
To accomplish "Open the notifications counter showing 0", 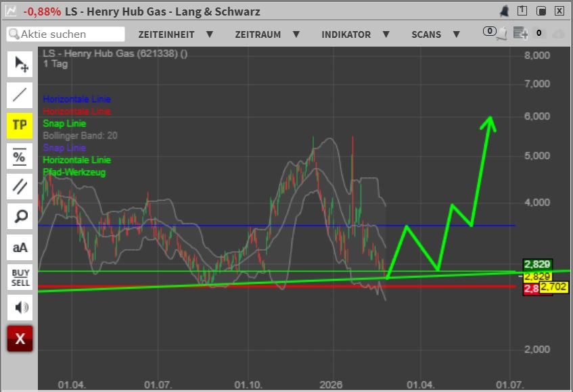I will click(490, 31).
